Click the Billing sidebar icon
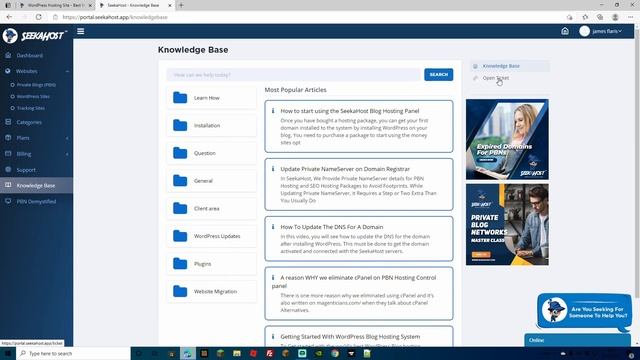 [8, 153]
